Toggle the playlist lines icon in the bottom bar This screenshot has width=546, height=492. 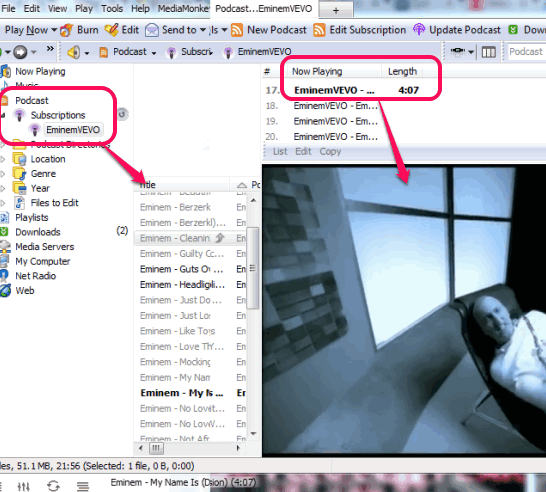pos(83,486)
